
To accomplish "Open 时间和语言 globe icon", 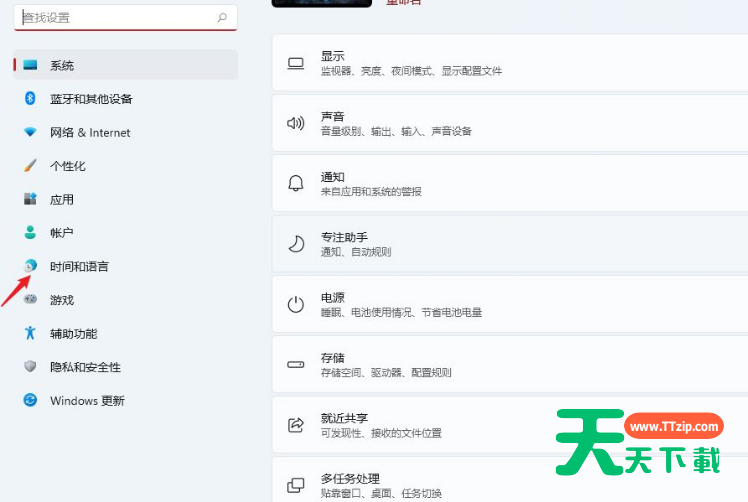I will pyautogui.click(x=30, y=266).
